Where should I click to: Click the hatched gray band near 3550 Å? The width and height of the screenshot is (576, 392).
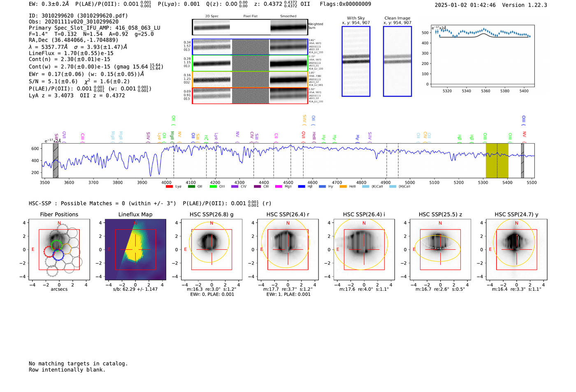pos(56,160)
